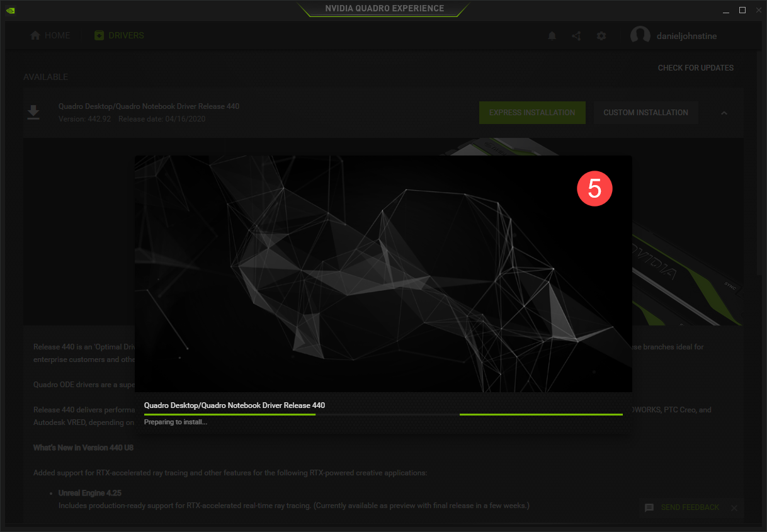Maximize the Quadro Experience window

742,10
